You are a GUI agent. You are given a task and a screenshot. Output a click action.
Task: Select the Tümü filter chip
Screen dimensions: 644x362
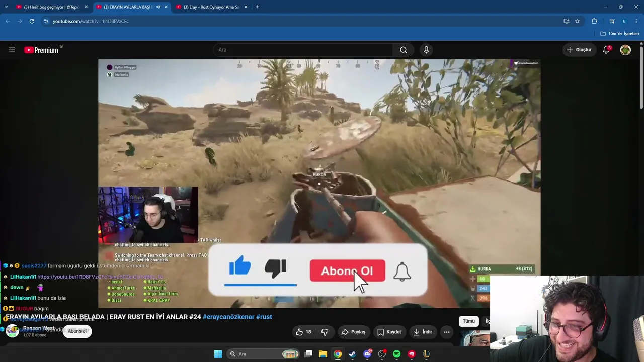(469, 321)
